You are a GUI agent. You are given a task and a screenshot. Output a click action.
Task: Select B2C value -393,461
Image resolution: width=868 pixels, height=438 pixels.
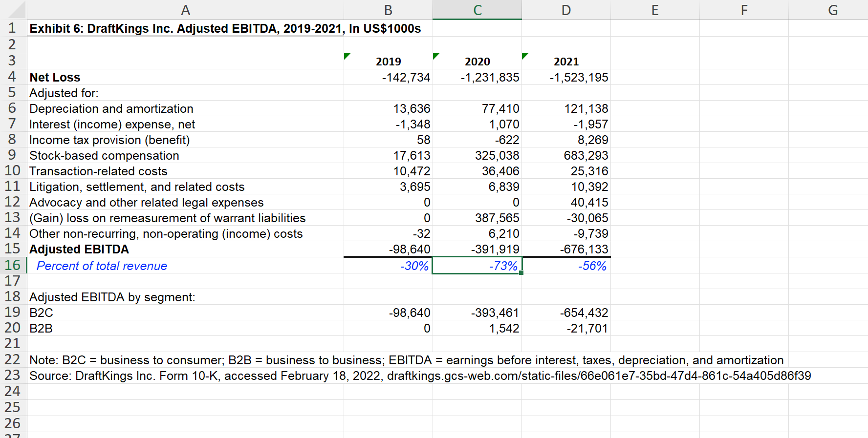pos(477,313)
